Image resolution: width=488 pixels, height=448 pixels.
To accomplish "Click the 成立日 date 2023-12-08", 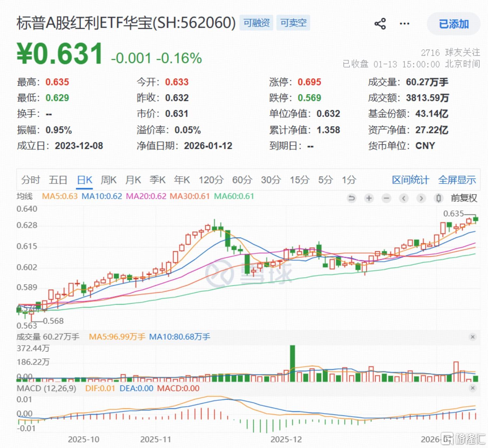I will click(x=79, y=146).
